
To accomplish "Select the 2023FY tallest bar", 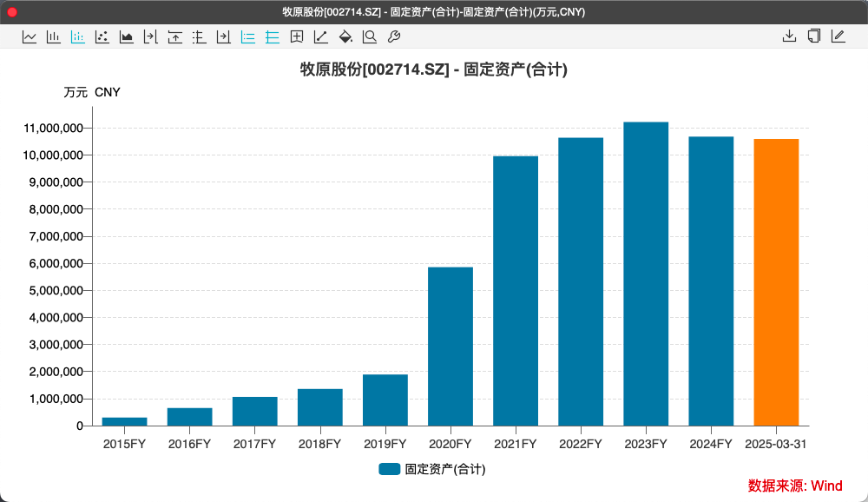I will tap(646, 274).
